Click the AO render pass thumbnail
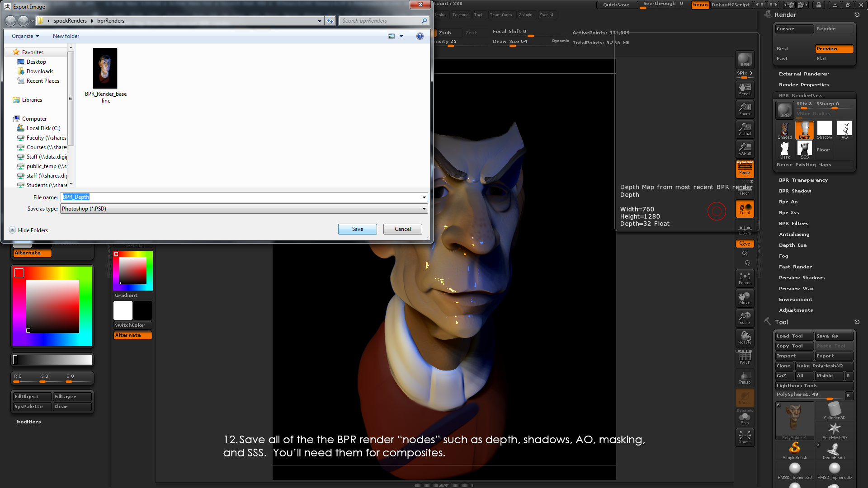The height and width of the screenshot is (488, 868). [844, 129]
